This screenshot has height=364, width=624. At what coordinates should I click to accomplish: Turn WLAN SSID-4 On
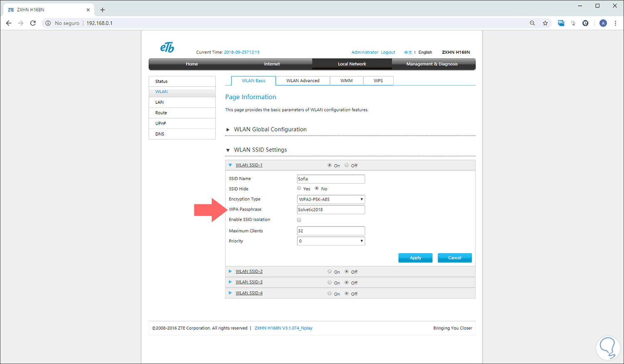click(329, 293)
